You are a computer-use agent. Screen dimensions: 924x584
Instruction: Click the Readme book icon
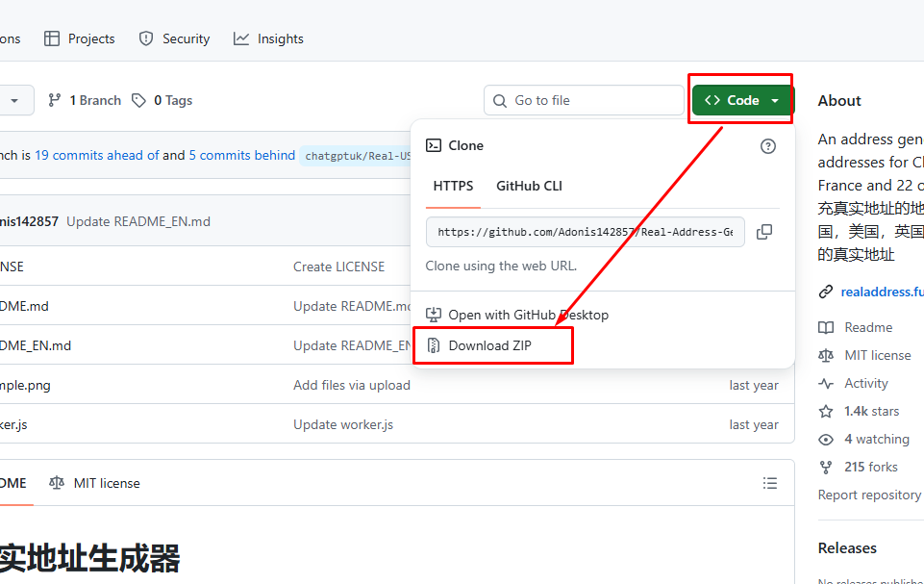(x=826, y=327)
